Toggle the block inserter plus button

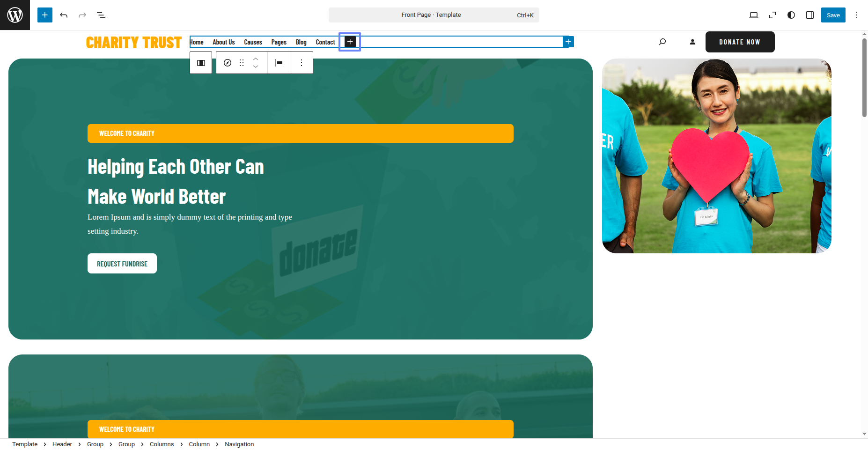click(45, 15)
